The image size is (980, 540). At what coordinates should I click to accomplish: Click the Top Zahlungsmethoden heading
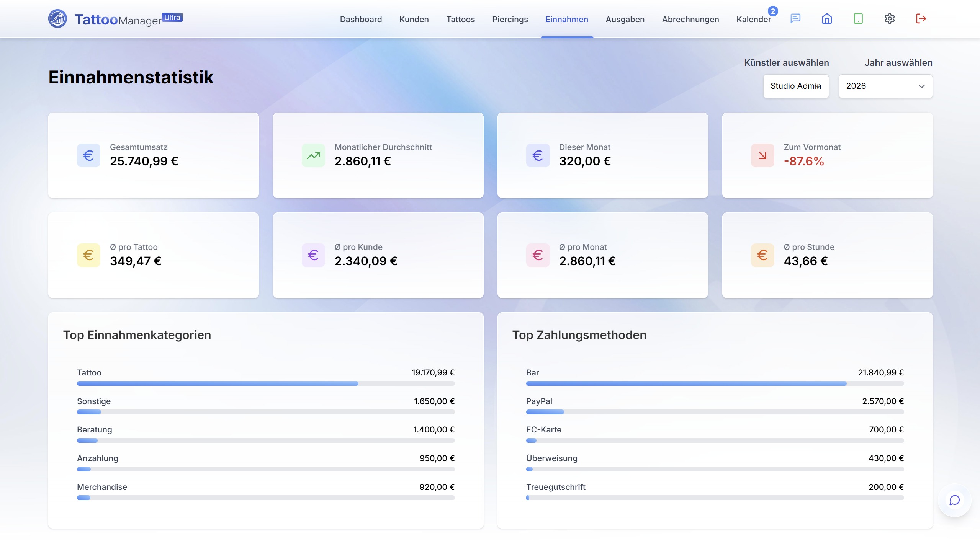[x=579, y=335]
